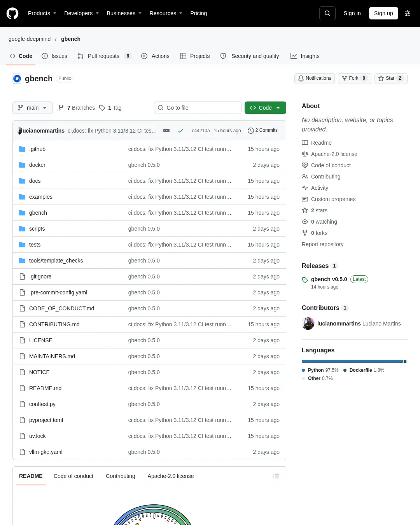Expand the Resources menu

point(166,13)
